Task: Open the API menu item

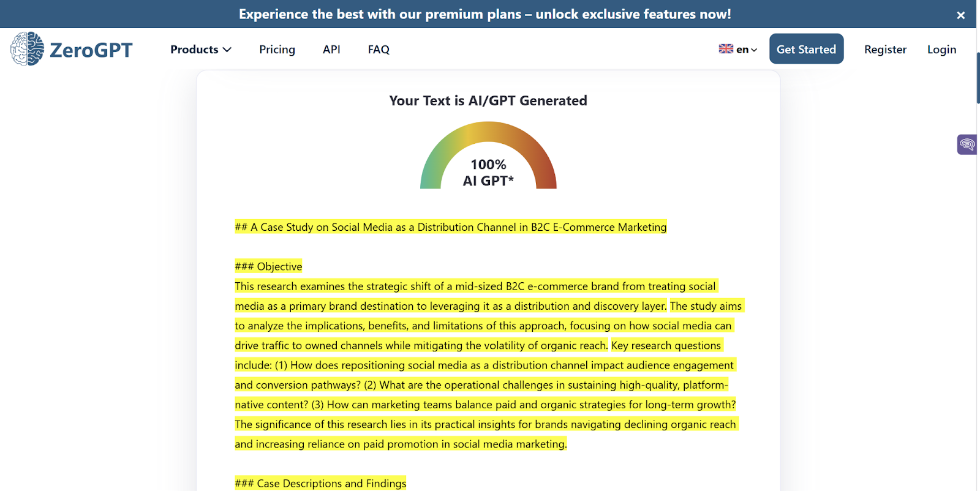Action: click(x=331, y=50)
